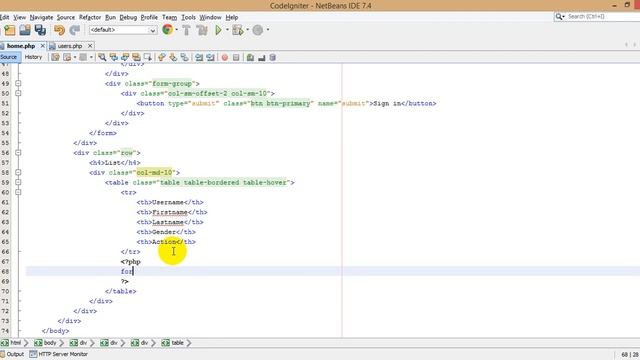
Task: Click the New Project icon
Action: (x=10, y=30)
